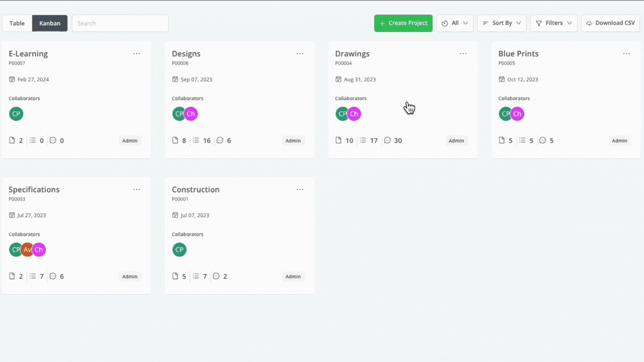Select the Kanban view tab

click(50, 23)
